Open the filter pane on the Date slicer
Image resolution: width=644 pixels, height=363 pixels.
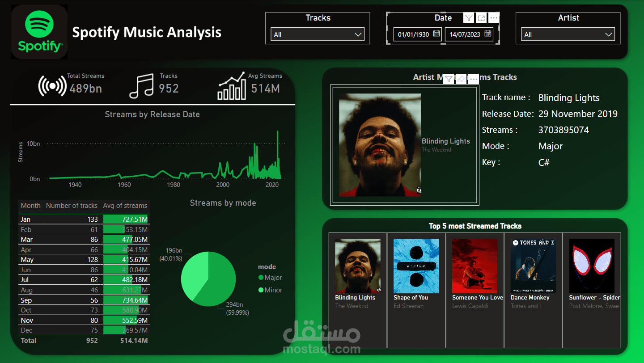coord(468,18)
